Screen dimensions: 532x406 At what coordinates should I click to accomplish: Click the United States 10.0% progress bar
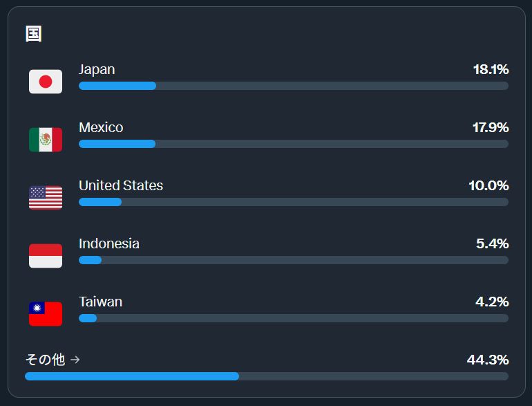[294, 202]
